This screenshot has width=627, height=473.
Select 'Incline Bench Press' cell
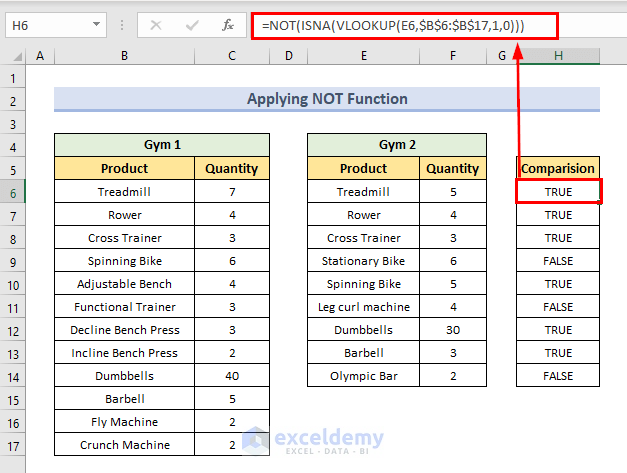click(124, 353)
